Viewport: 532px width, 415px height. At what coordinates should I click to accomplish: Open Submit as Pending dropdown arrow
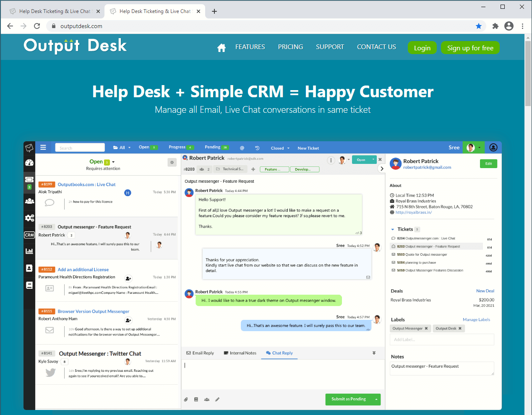point(376,399)
